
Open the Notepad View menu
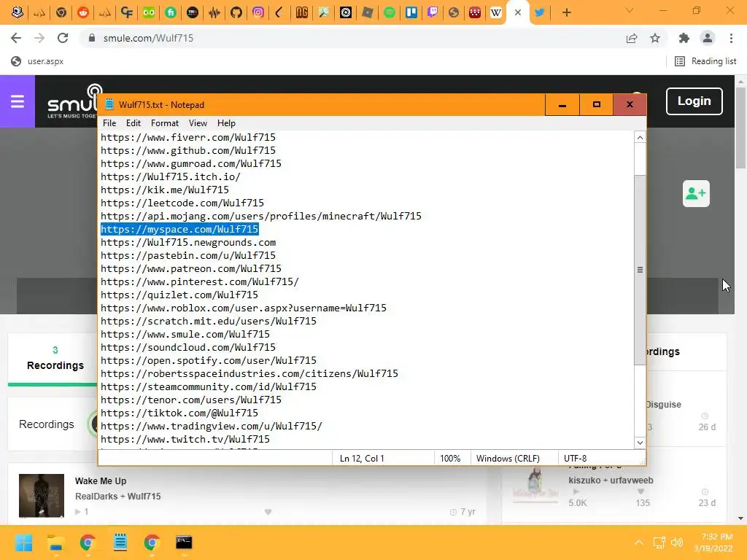click(198, 122)
